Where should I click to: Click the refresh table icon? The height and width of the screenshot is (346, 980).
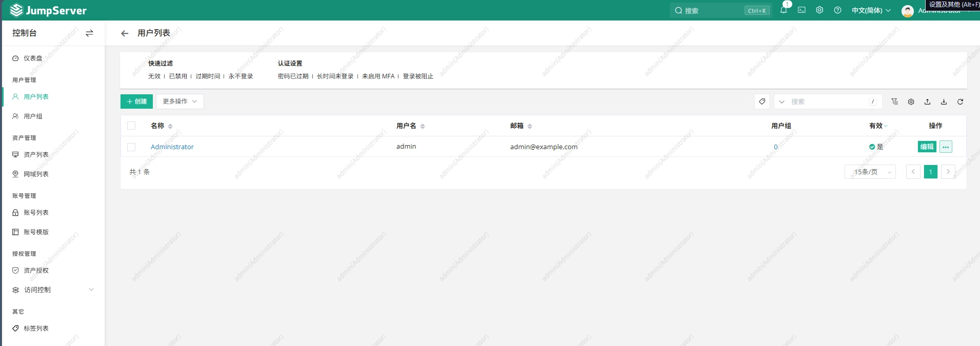click(960, 101)
